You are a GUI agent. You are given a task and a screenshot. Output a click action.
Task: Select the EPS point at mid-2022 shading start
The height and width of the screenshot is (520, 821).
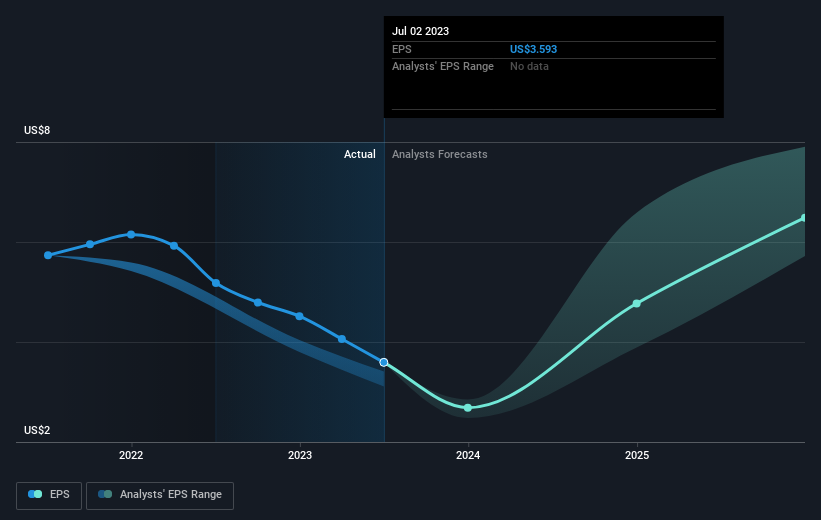pyautogui.click(x=216, y=283)
